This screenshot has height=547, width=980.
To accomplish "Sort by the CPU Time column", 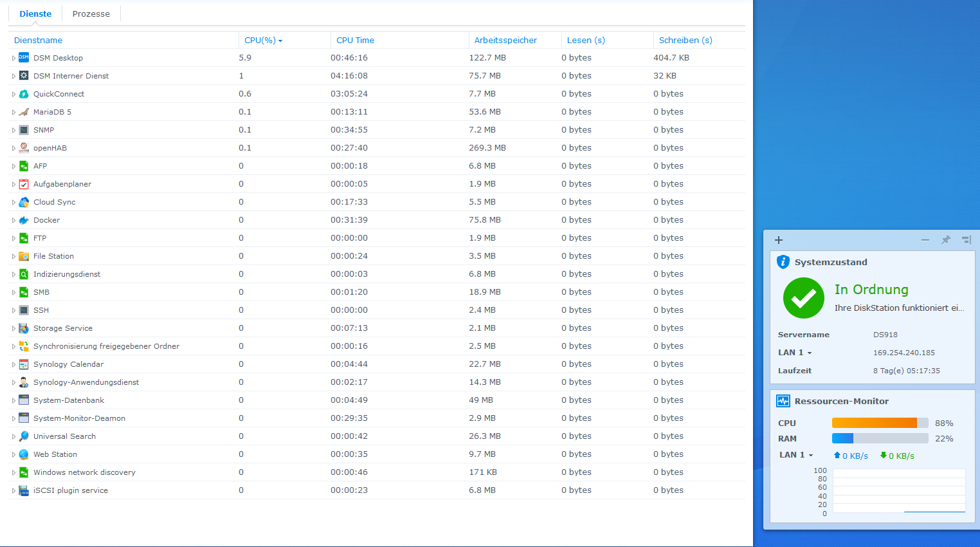I will point(400,40).
